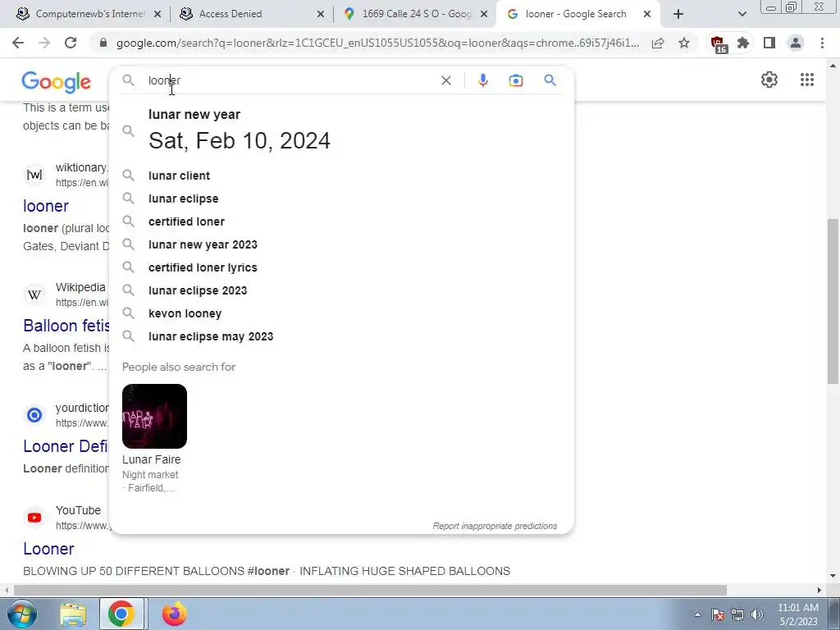Open the Looner Definition yourdictionary result
The width and height of the screenshot is (840, 630).
coord(66,446)
